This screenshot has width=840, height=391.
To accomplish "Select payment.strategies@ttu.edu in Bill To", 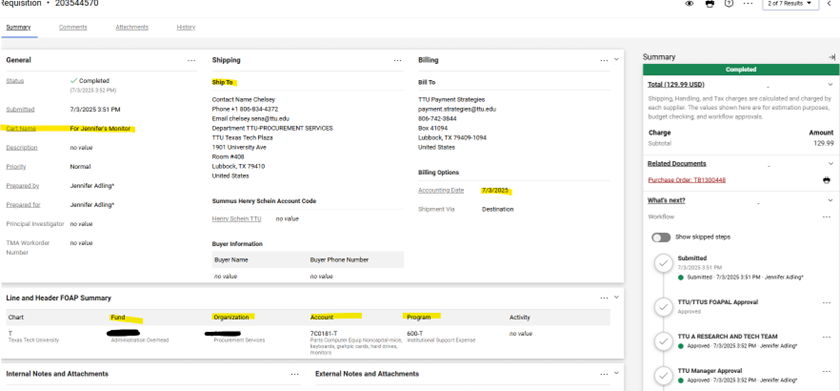I will pyautogui.click(x=457, y=109).
